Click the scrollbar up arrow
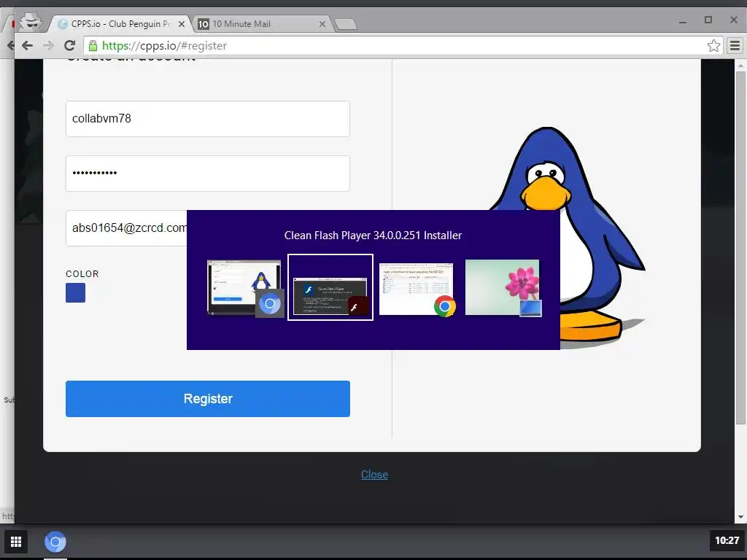Viewport: 747px width, 560px height. pyautogui.click(x=740, y=65)
